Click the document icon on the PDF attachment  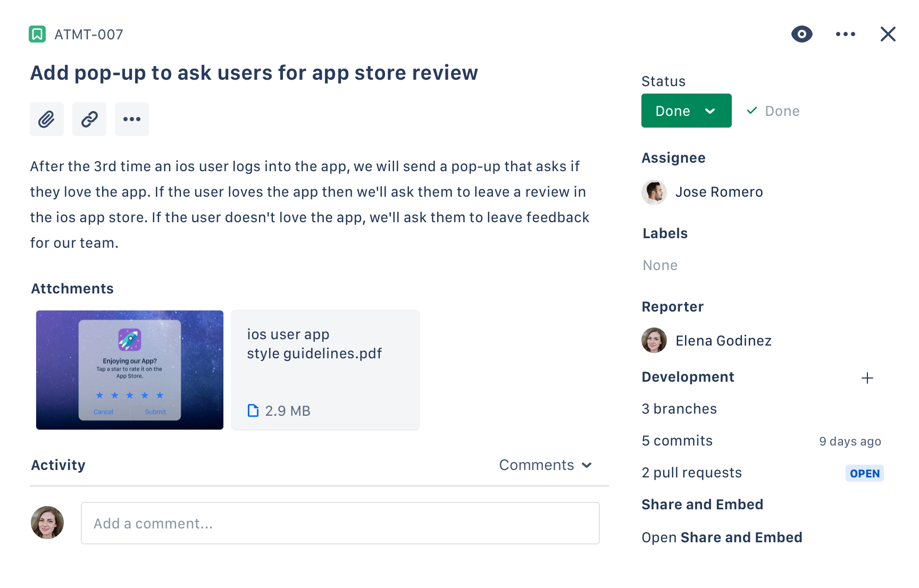253,410
